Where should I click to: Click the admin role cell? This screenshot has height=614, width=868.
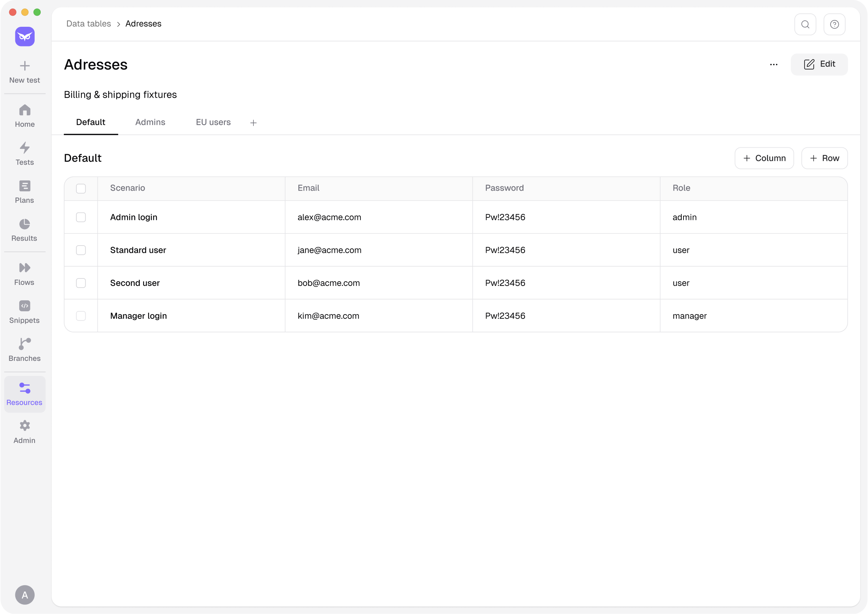[x=753, y=217]
